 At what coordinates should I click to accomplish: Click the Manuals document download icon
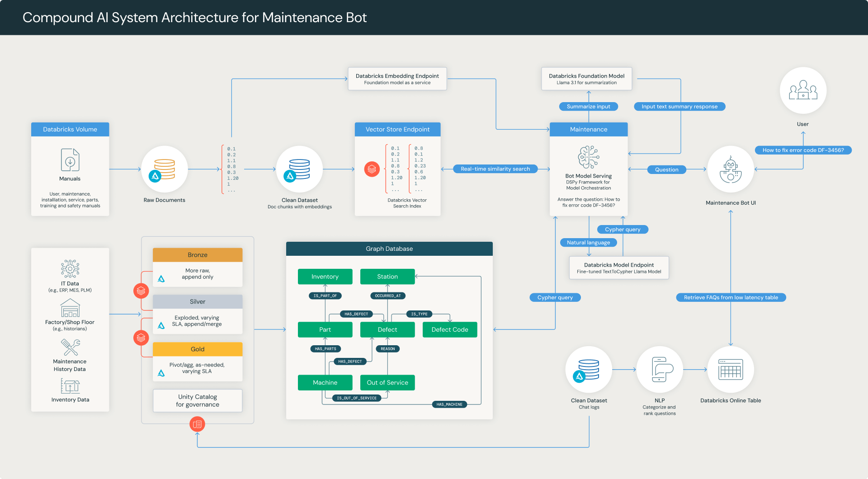click(x=70, y=160)
